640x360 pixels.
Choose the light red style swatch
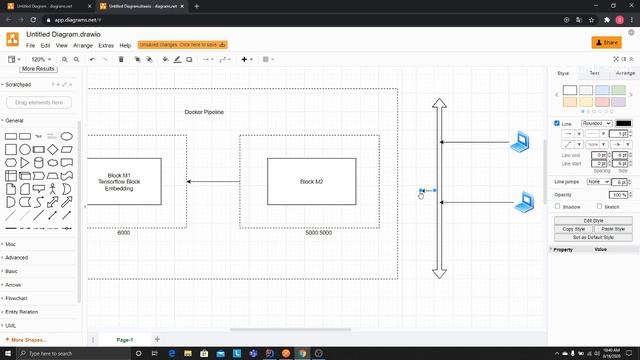(602, 102)
